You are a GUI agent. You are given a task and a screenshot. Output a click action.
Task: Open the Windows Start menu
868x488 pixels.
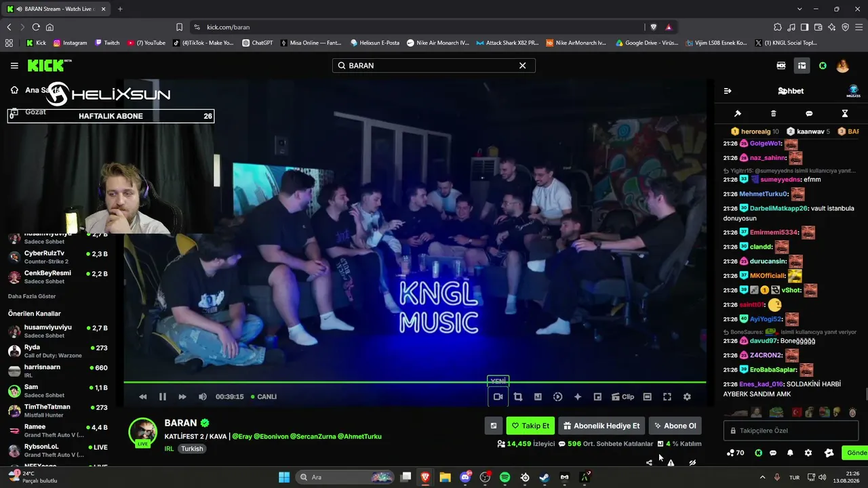[284, 477]
